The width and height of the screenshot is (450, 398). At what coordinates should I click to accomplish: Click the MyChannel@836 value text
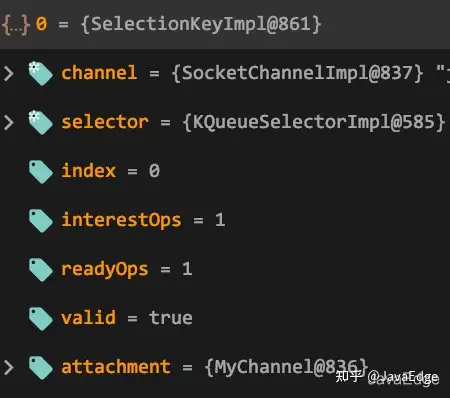pos(287,367)
